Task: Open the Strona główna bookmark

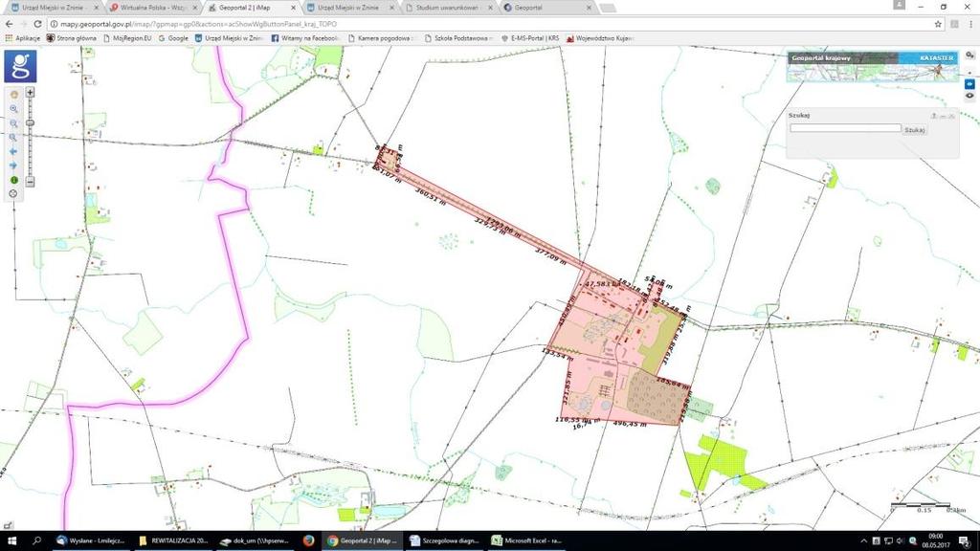Action: click(x=71, y=38)
